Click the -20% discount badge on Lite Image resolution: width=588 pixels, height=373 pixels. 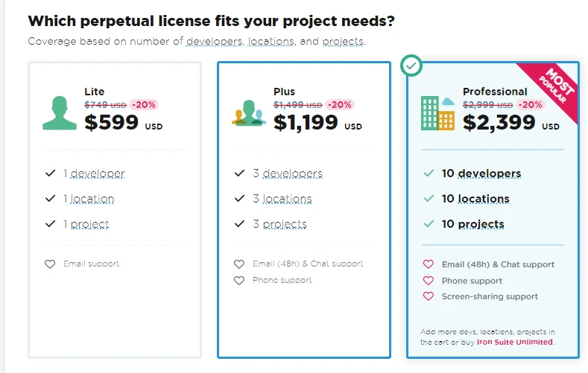click(143, 105)
